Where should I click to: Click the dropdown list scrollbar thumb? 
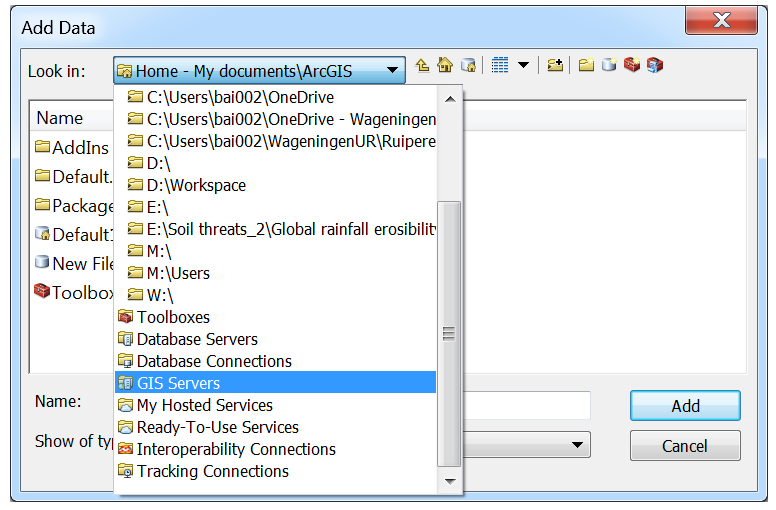[449, 332]
